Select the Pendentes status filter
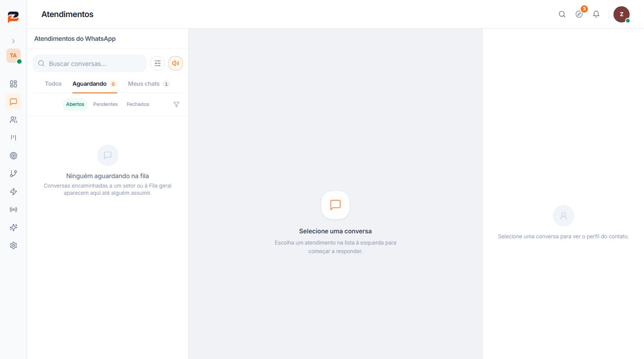This screenshot has height=359, width=644. (106, 104)
